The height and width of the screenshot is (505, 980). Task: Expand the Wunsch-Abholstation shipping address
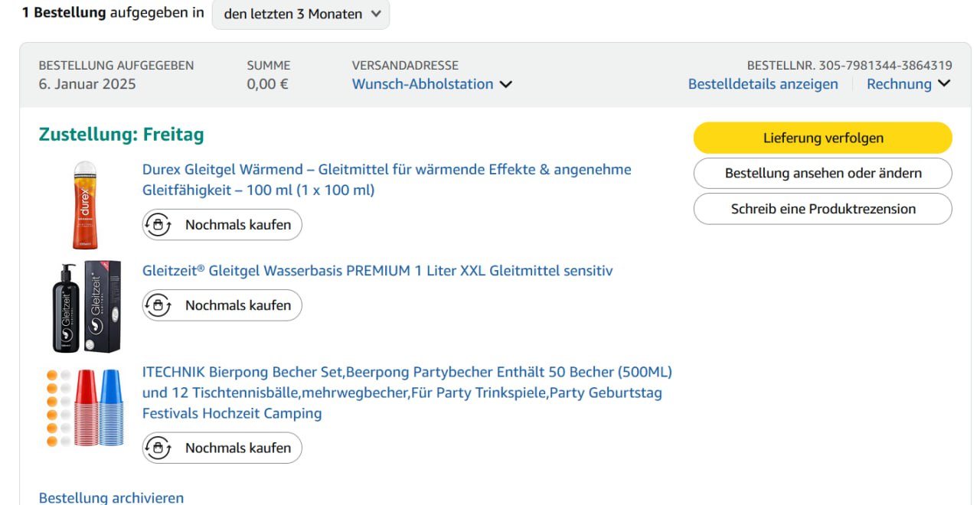coord(432,84)
